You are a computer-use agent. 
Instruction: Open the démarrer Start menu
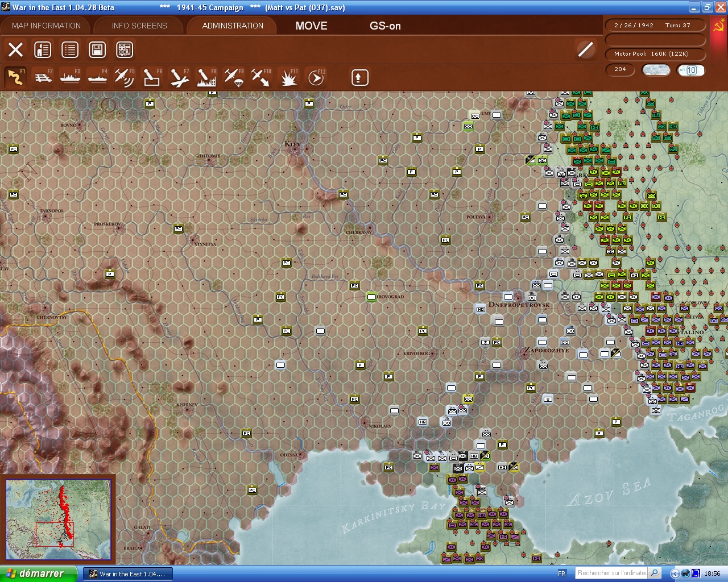point(39,573)
